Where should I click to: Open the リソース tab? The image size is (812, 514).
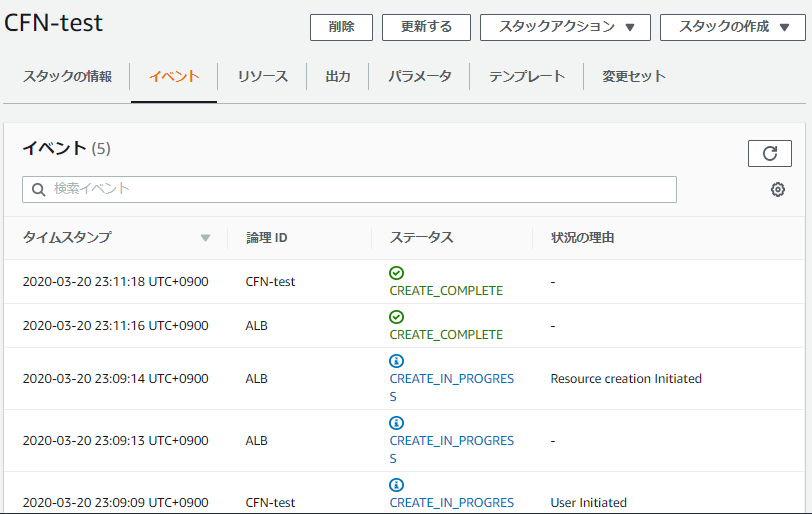(263, 77)
